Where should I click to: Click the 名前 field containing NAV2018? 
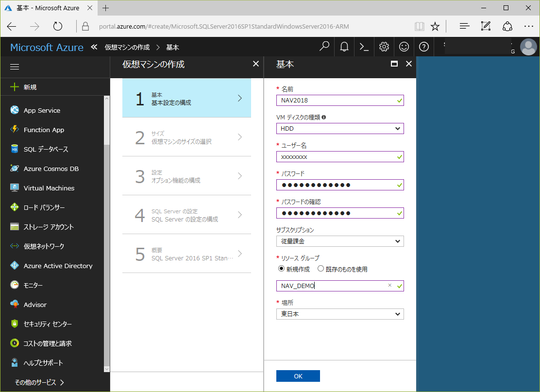(x=340, y=100)
